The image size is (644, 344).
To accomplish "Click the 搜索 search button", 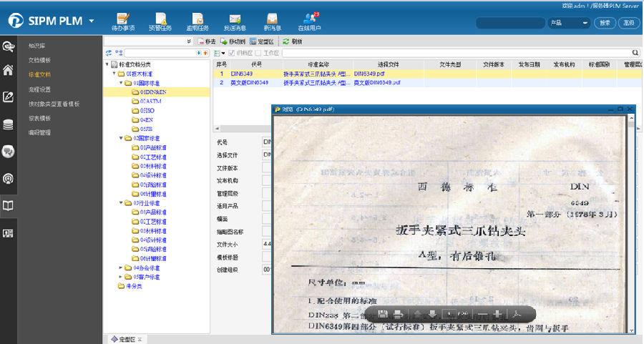I will tap(605, 23).
